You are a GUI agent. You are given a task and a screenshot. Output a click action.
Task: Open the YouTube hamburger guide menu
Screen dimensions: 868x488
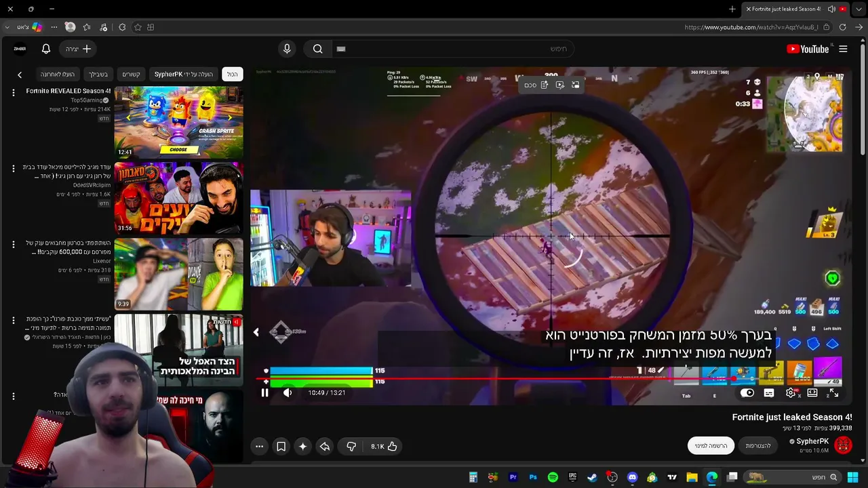coord(843,49)
